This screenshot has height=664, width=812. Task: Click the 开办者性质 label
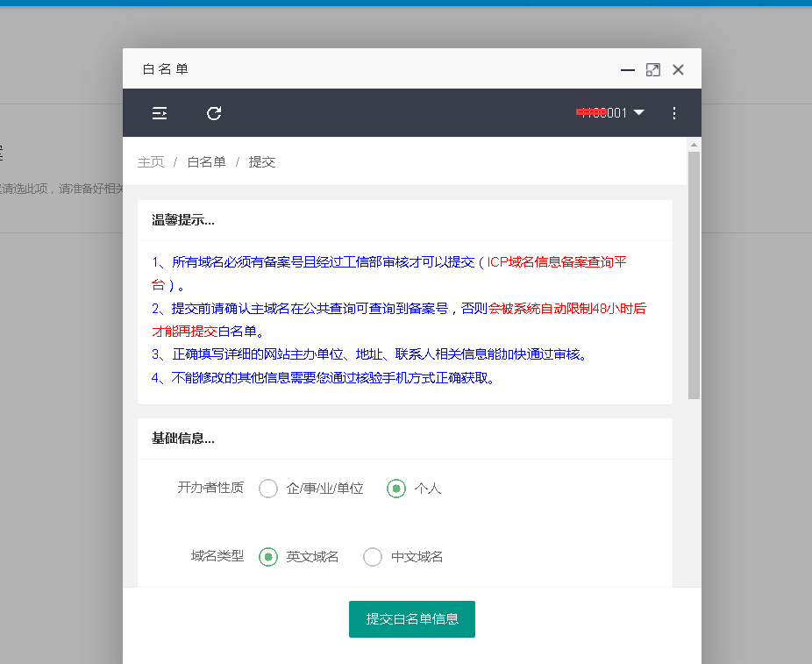[x=210, y=488]
